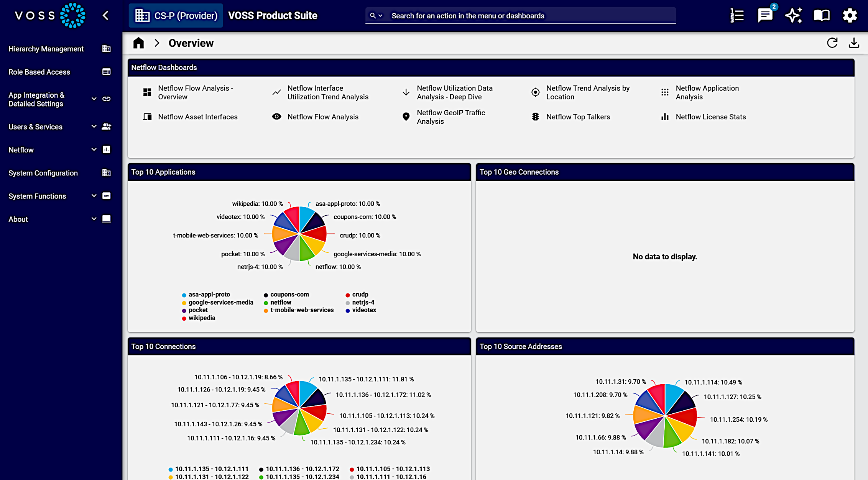The height and width of the screenshot is (480, 868).
Task: Collapse the sidebar with the back arrow
Action: point(105,16)
